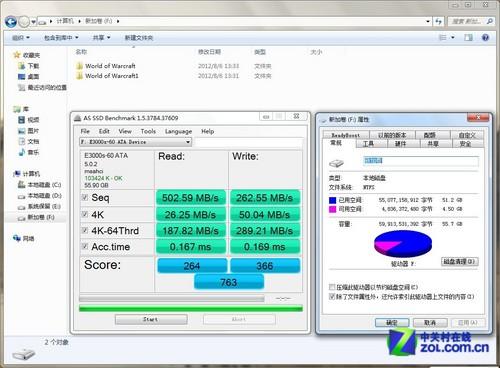Uncheck the Seq test checkbox

[85, 197]
